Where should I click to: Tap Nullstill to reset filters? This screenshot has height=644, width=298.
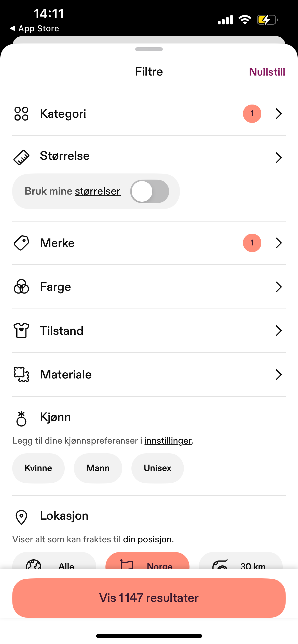pos(267,72)
